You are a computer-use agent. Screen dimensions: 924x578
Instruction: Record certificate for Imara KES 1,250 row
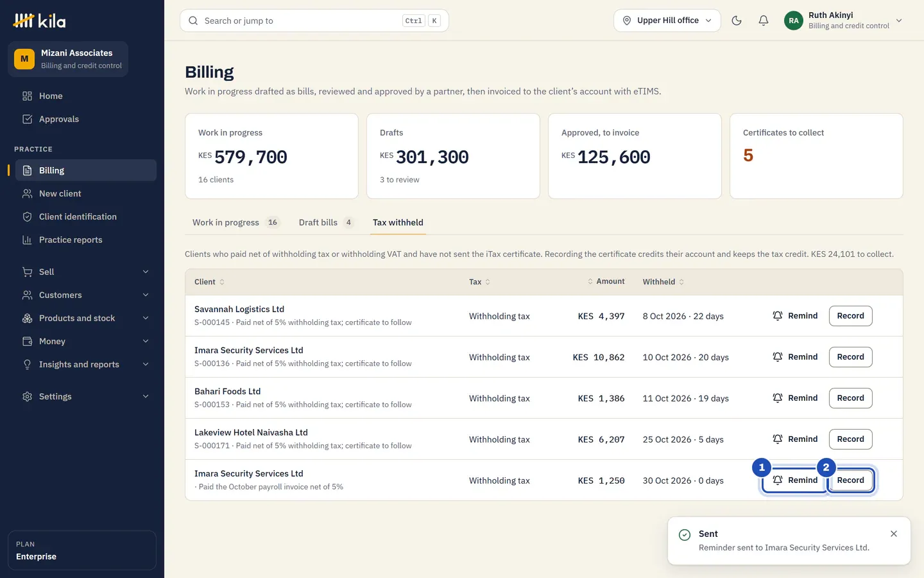click(850, 480)
